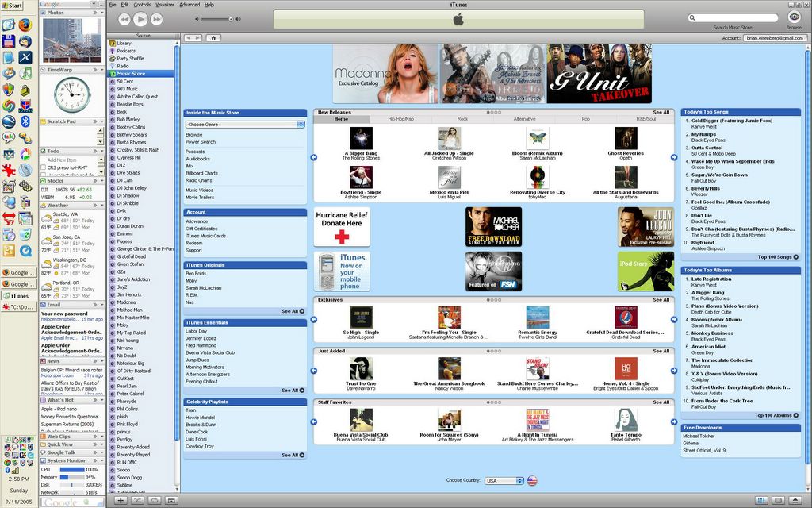Click the left arrow of Just Added
Viewport: 812px width, 508px height.
(x=314, y=371)
